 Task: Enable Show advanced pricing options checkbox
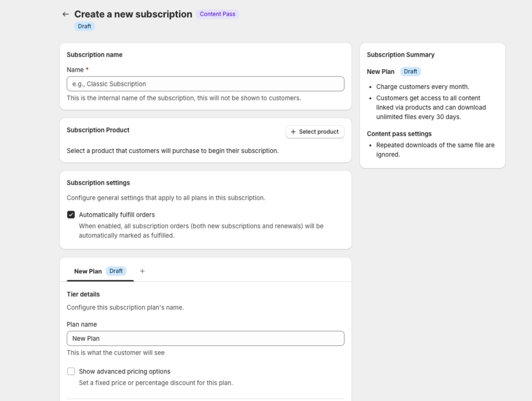tap(71, 371)
